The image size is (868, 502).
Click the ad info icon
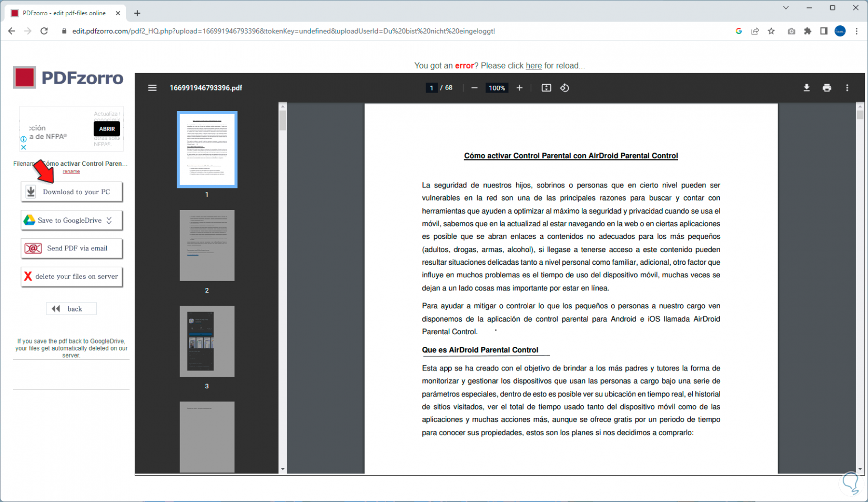23,139
